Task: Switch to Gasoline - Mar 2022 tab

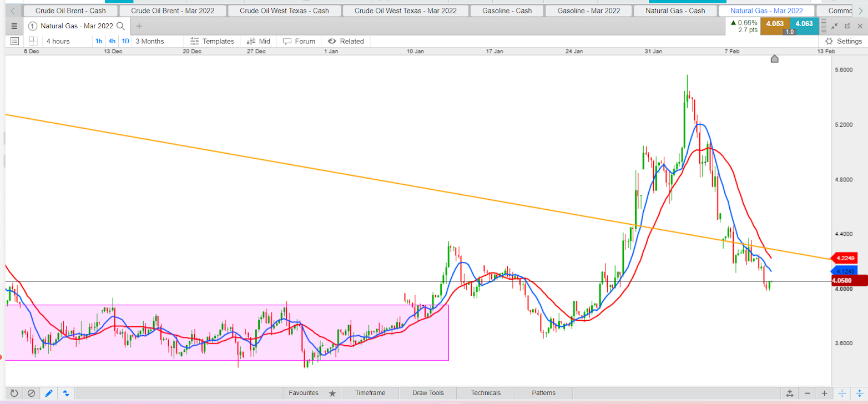Action: click(x=589, y=11)
